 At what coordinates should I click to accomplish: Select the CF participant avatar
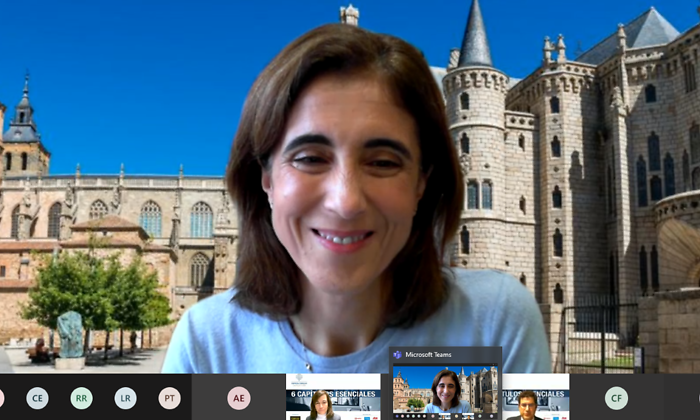click(x=617, y=398)
